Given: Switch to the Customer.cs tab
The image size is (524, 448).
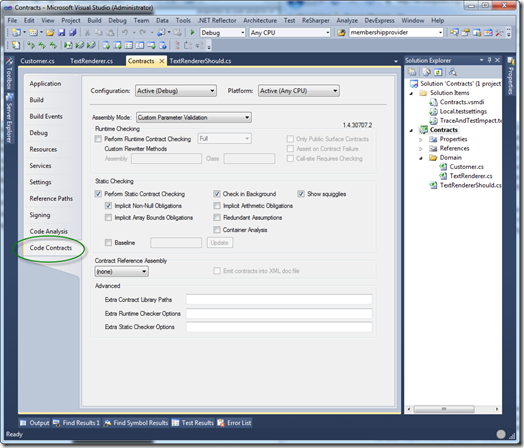Looking at the screenshot, I should pos(37,61).
